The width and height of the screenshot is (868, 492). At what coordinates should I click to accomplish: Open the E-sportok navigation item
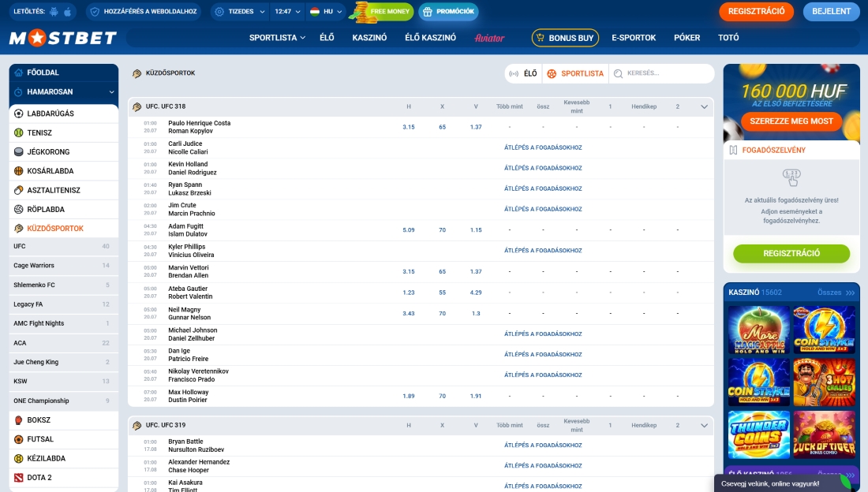click(x=634, y=38)
